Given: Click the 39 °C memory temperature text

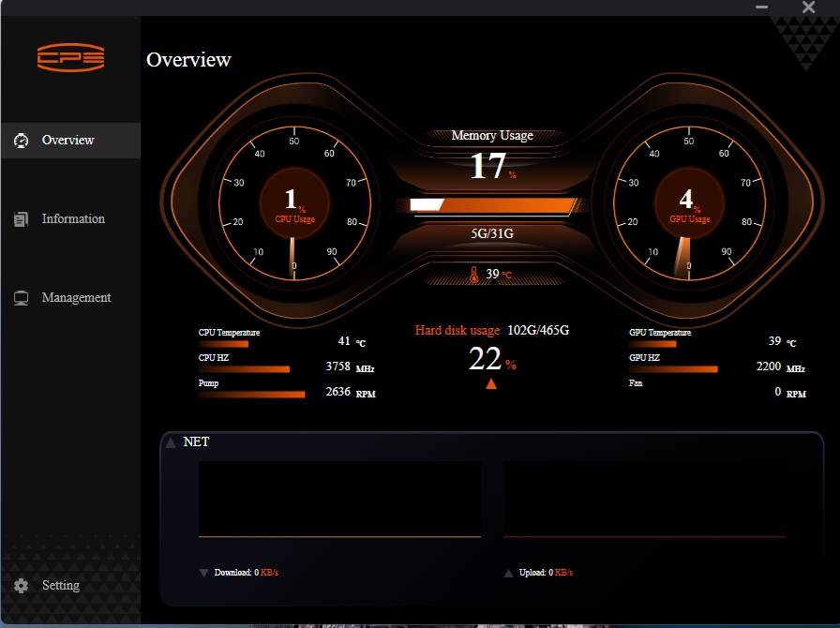Looking at the screenshot, I should 499,275.
